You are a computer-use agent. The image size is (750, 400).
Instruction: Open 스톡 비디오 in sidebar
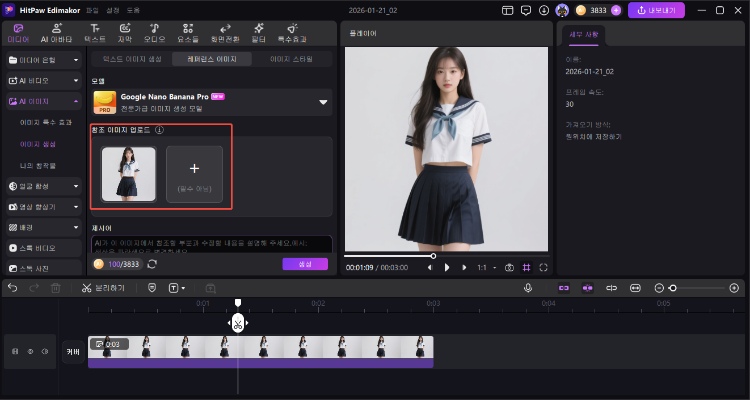[44, 248]
